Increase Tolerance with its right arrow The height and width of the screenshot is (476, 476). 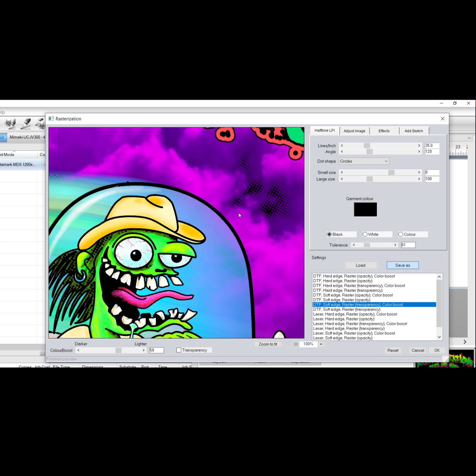(395, 245)
